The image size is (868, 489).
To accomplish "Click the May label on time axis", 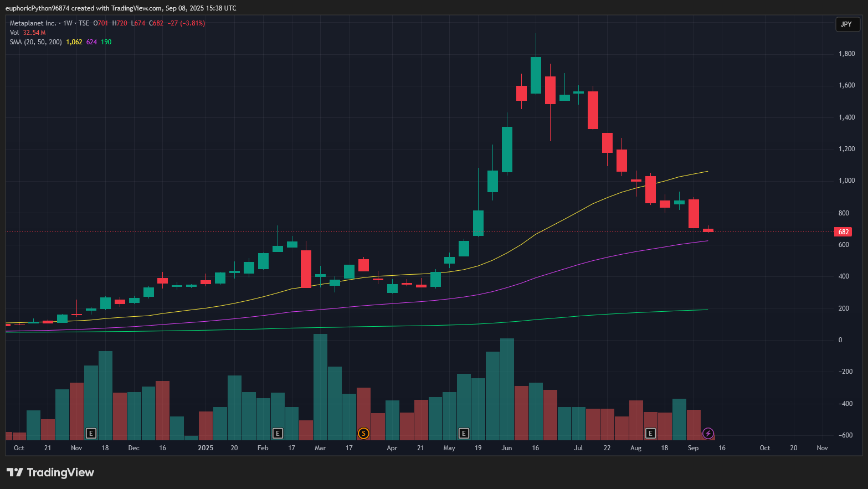I will pos(449,448).
